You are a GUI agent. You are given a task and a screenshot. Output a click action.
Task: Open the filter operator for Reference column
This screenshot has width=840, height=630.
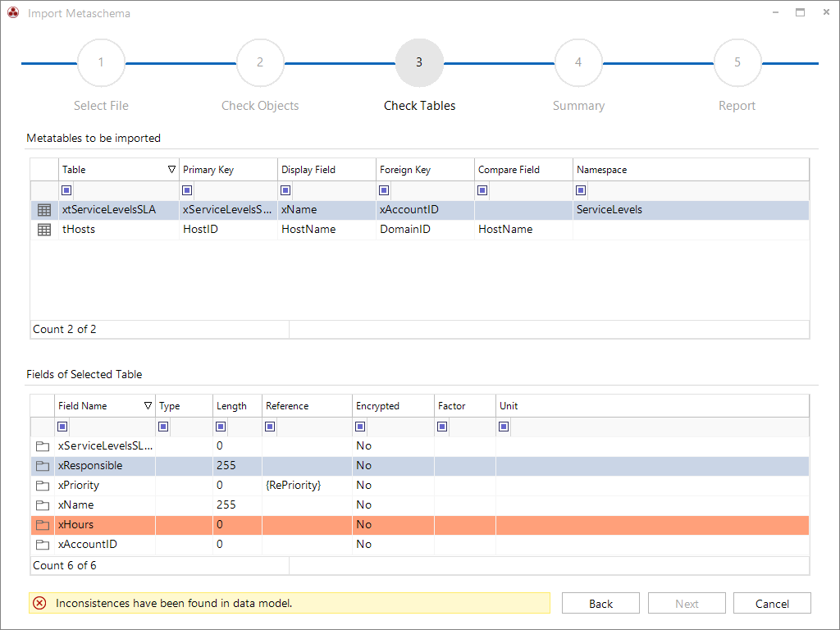(270, 427)
